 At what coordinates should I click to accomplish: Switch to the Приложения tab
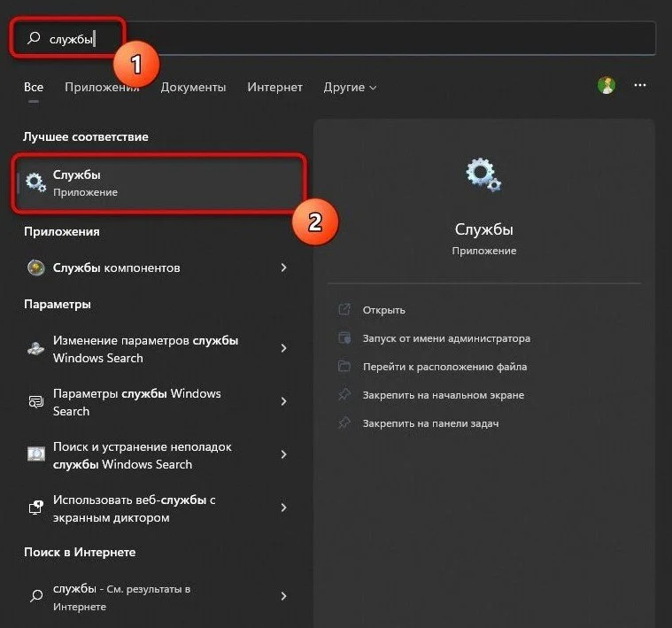(102, 87)
